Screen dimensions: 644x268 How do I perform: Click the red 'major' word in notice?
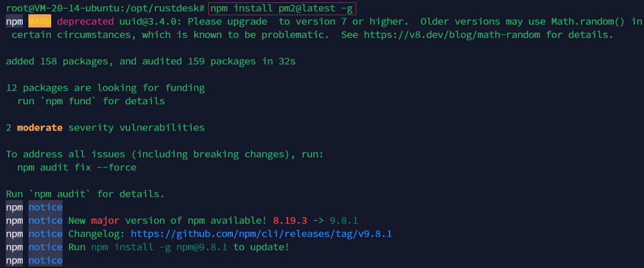[x=105, y=221]
